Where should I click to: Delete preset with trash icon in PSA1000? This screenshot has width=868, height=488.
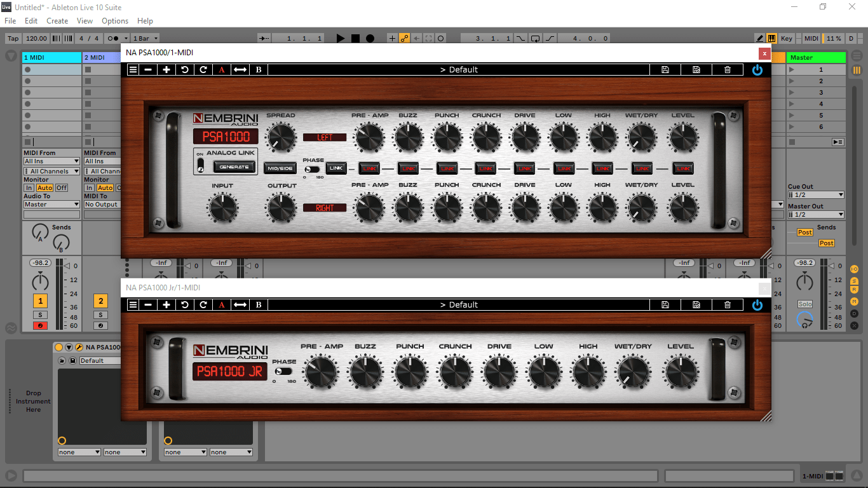coord(728,69)
